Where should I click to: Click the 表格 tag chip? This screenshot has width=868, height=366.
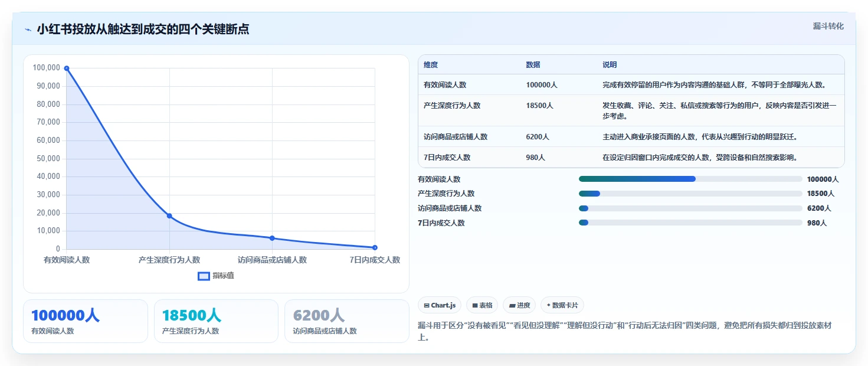pyautogui.click(x=482, y=305)
